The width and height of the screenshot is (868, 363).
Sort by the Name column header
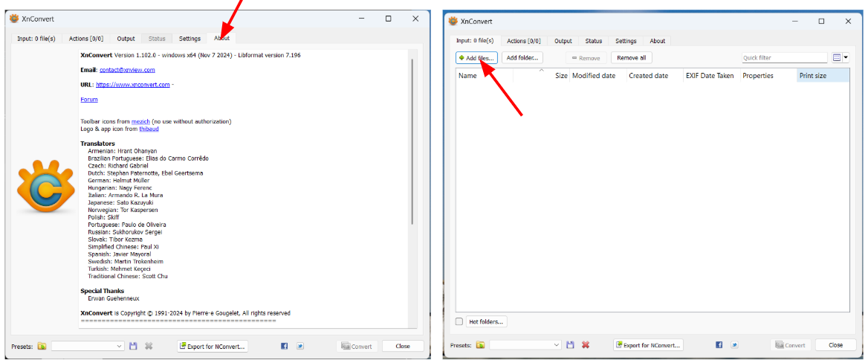[485, 75]
